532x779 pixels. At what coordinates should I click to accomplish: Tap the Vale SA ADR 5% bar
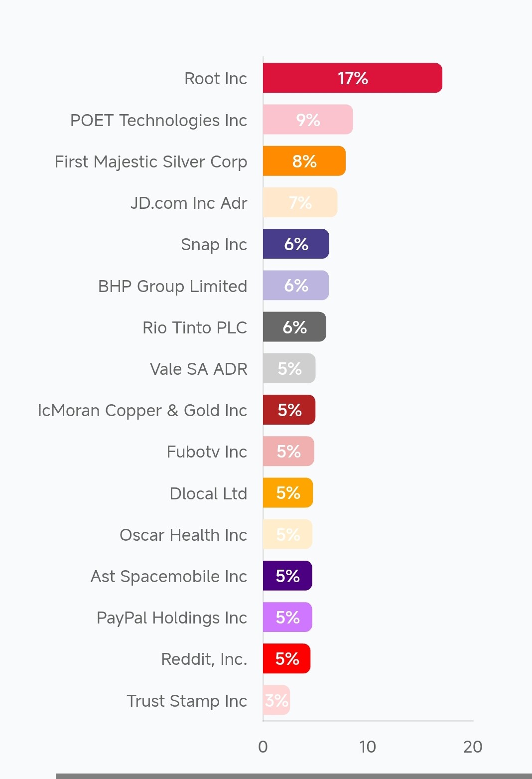click(289, 368)
